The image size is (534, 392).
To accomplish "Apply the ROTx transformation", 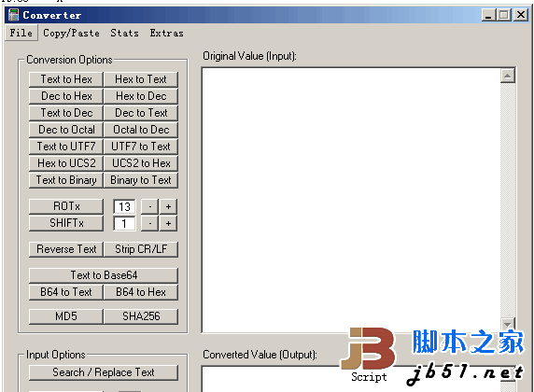I will (66, 206).
